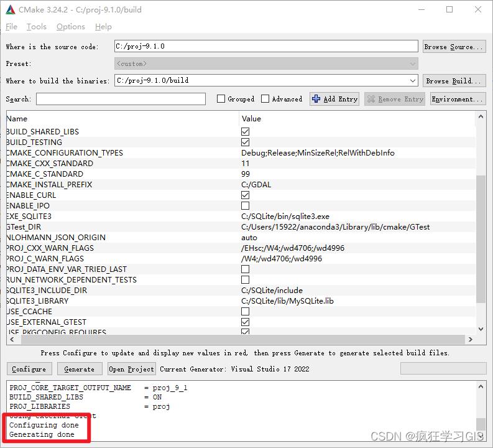This screenshot has width=493, height=448.
Task: Click the CMAKE_CXX_STANDARD value 11
Action: tap(245, 164)
